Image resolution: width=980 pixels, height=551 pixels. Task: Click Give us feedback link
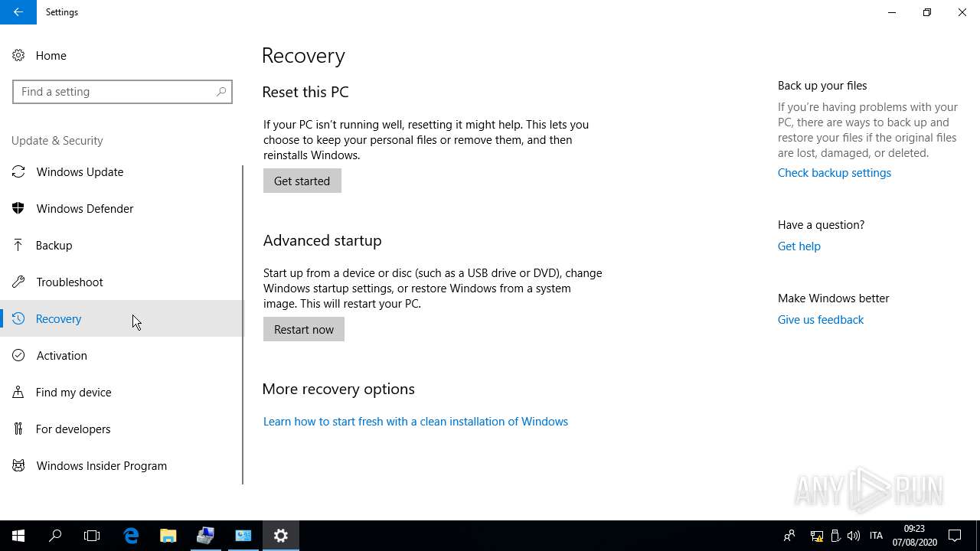pyautogui.click(x=821, y=320)
